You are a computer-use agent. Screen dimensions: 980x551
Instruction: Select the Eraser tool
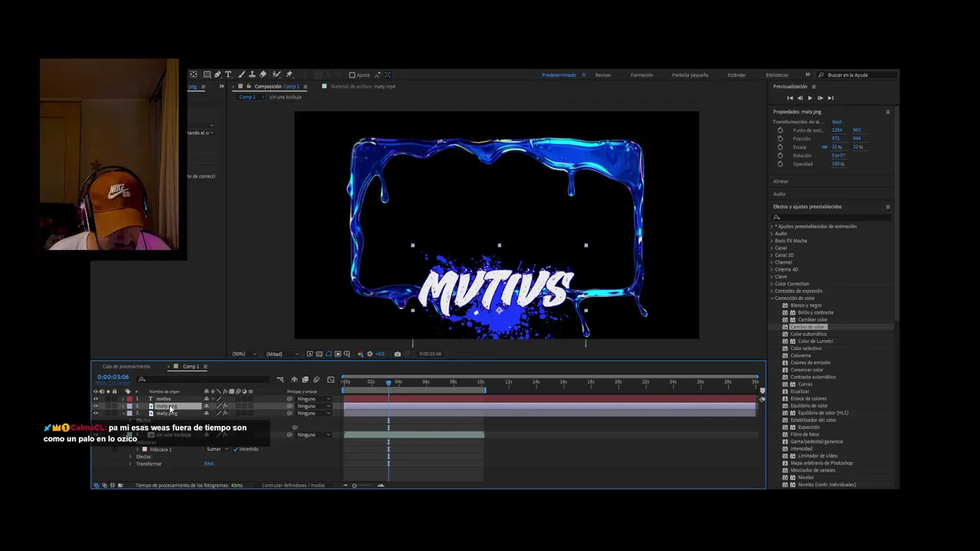click(x=263, y=74)
